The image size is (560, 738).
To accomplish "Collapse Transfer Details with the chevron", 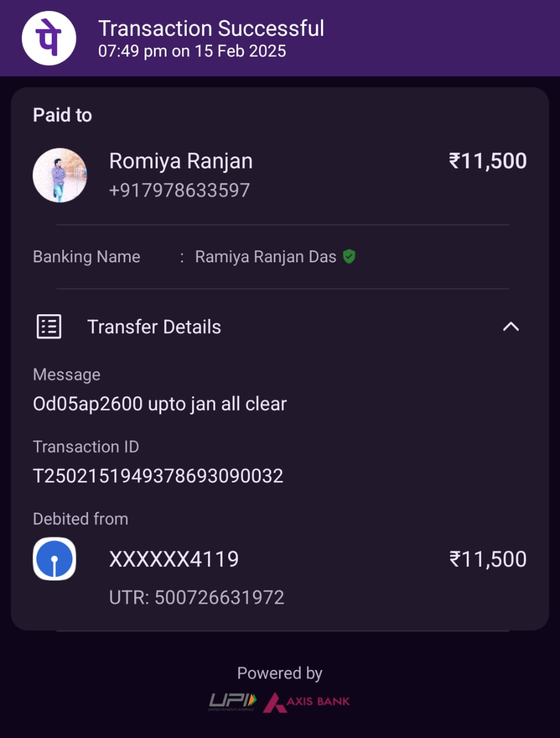I will point(510,327).
